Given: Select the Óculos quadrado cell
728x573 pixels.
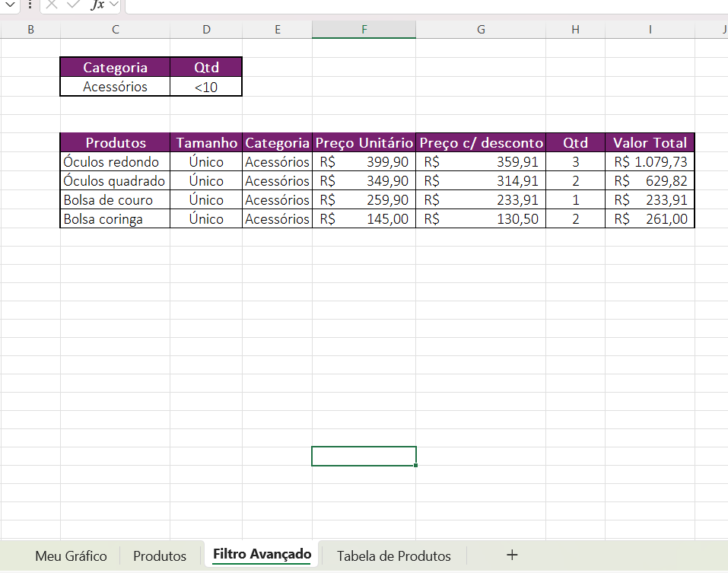Looking at the screenshot, I should click(x=115, y=180).
